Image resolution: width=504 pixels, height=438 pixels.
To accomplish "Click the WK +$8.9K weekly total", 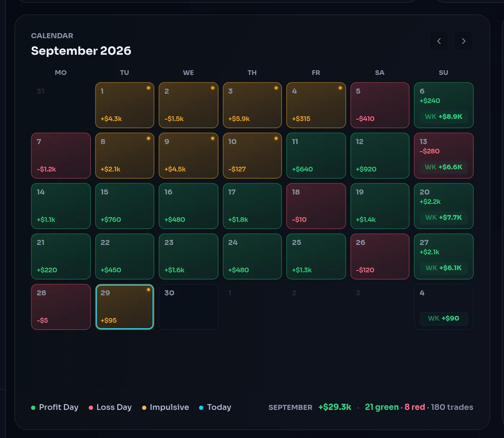I will tap(444, 117).
